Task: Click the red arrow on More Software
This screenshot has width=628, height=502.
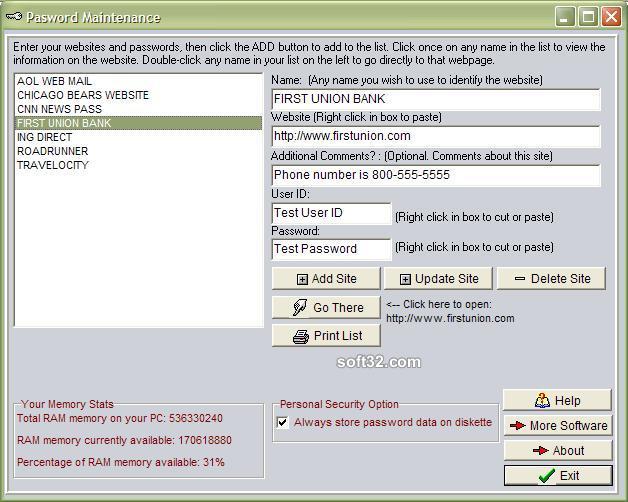Action: (517, 425)
